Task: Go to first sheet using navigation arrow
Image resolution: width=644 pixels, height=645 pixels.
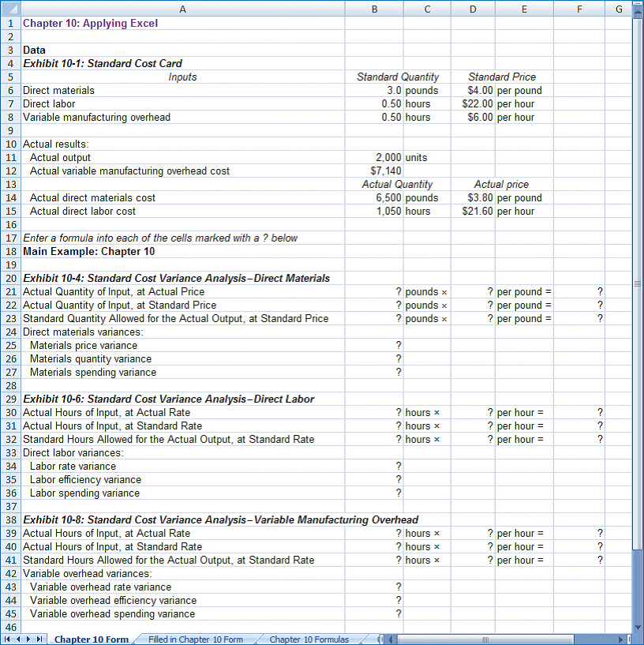Action: [9, 639]
